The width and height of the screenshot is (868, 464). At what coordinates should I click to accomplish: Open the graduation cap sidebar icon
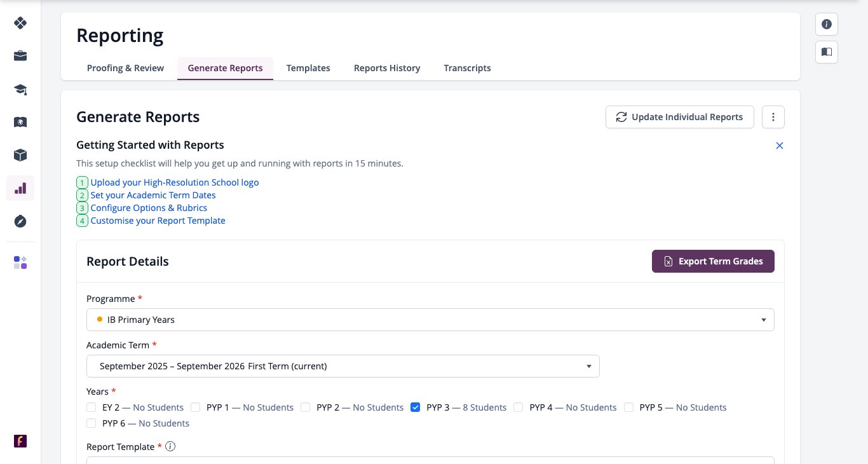(20, 89)
